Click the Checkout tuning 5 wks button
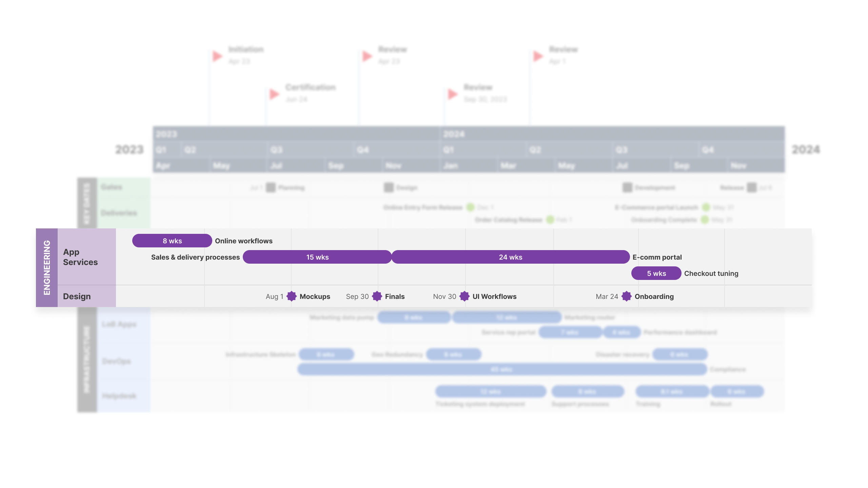This screenshot has height=488, width=868. pos(656,273)
